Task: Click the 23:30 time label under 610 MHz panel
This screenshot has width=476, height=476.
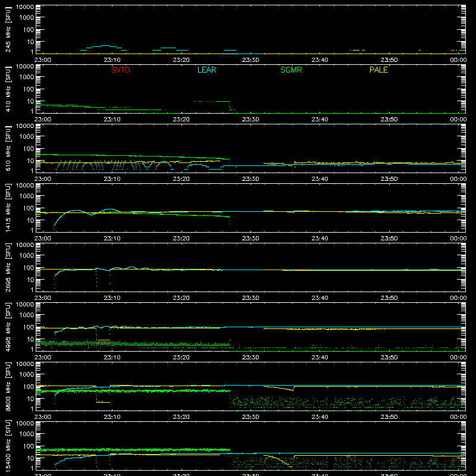Action: click(x=250, y=179)
